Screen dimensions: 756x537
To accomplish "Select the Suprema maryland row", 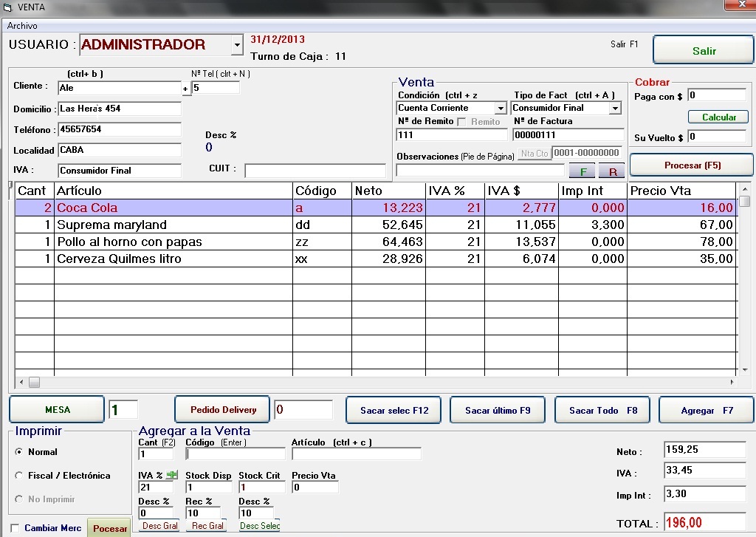I will (x=376, y=225).
